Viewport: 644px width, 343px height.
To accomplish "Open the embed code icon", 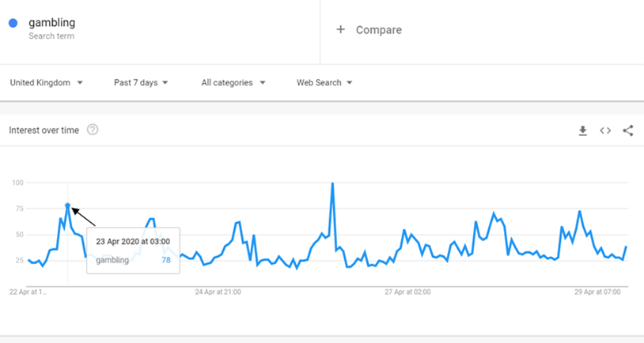I will pos(605,130).
